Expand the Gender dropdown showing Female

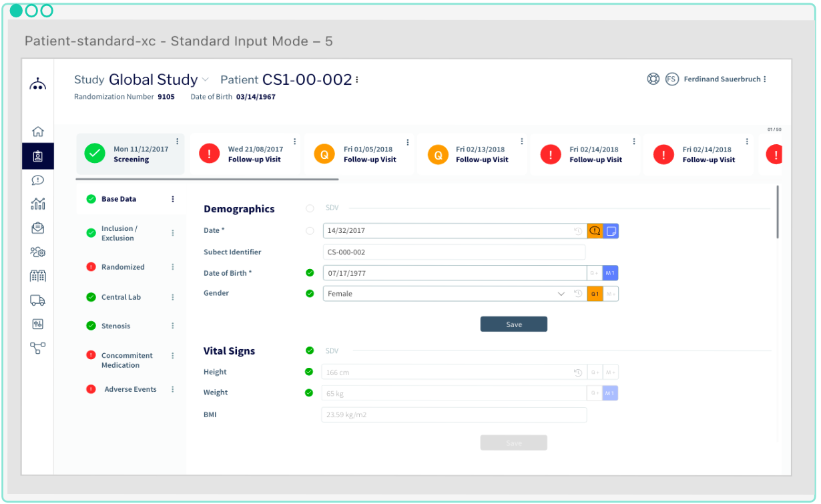click(561, 294)
